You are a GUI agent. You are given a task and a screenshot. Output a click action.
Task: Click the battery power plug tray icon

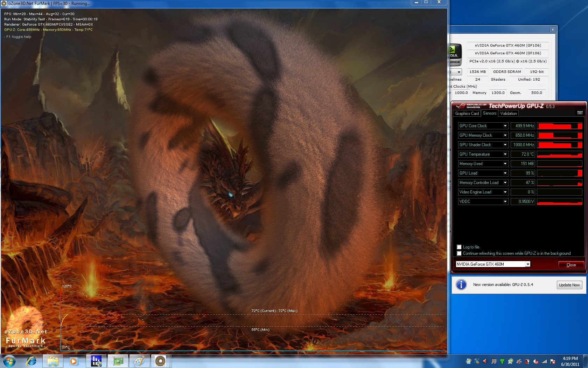[527, 361]
